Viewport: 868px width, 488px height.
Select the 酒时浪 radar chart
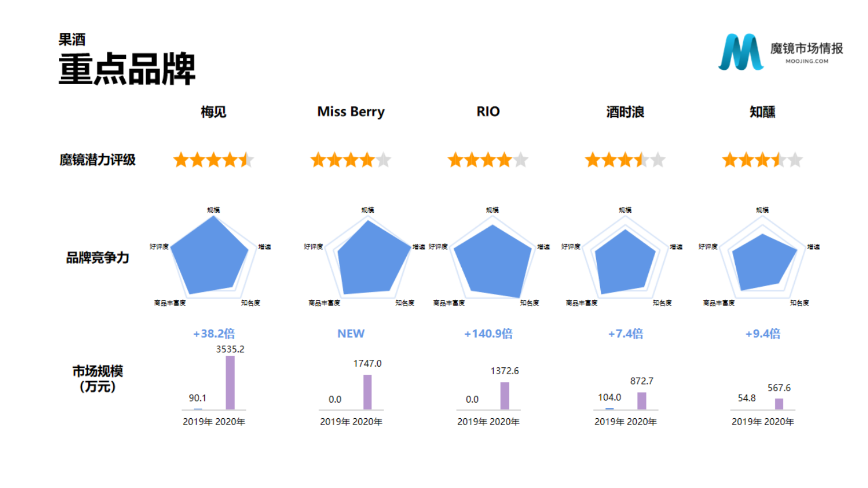coord(625,261)
